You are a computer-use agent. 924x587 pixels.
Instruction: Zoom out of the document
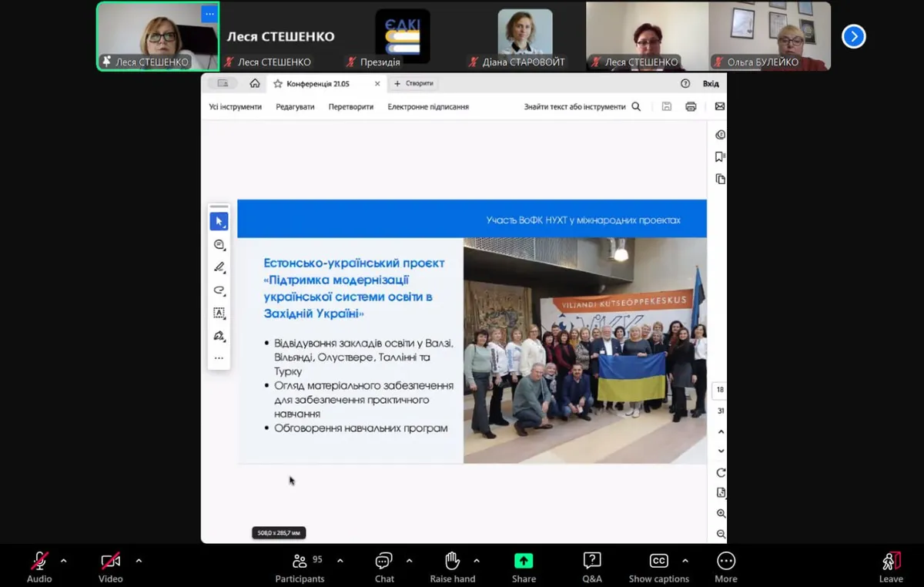click(721, 534)
